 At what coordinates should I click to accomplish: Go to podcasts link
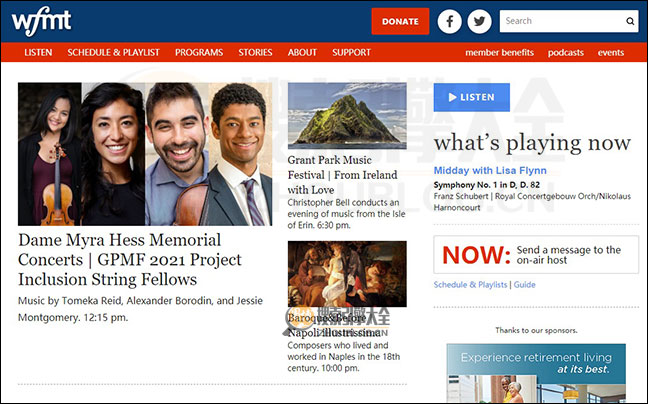coord(566,52)
